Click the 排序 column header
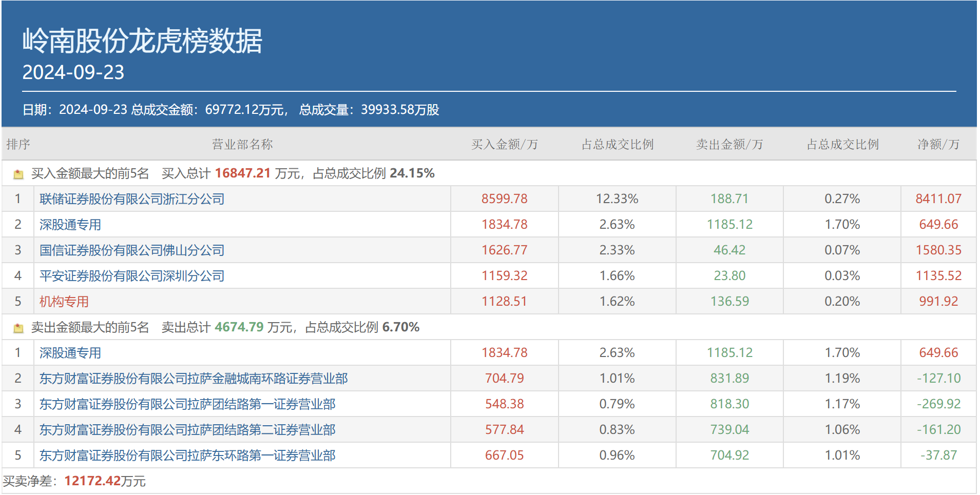This screenshot has width=980, height=495. point(18,144)
